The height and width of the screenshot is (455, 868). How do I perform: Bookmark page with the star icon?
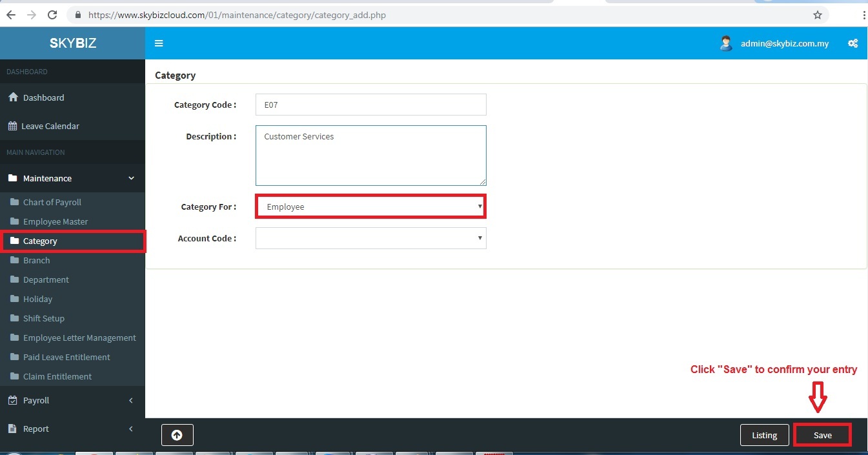coord(818,15)
